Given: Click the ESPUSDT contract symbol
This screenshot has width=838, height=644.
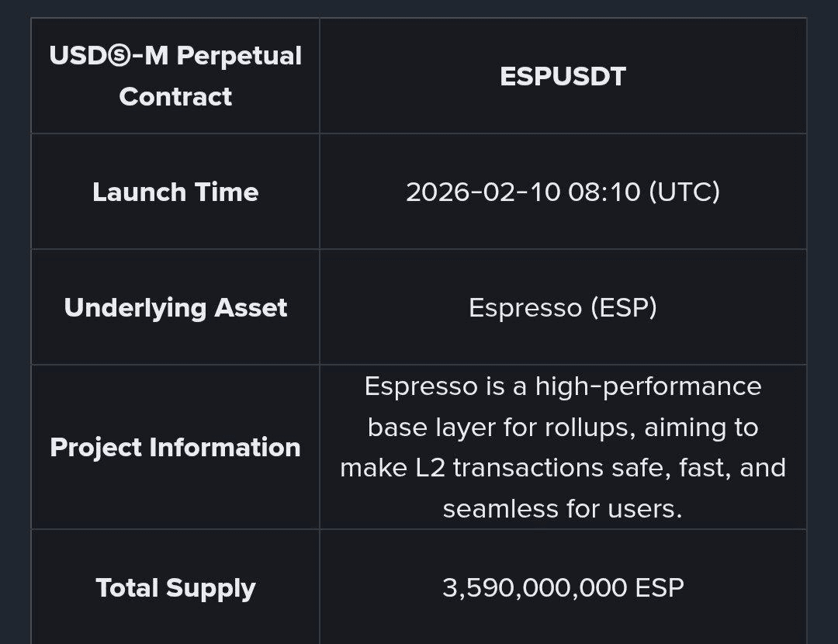Looking at the screenshot, I should click(x=563, y=77).
